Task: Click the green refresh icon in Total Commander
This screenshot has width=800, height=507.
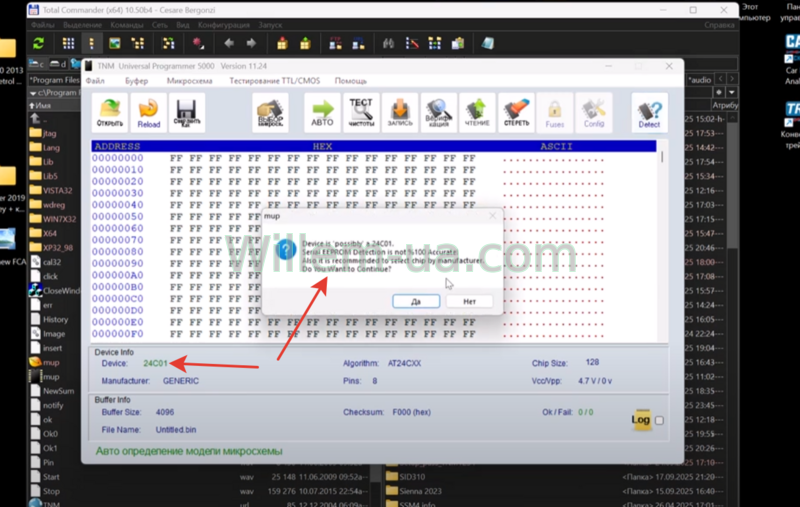Action: [38, 44]
